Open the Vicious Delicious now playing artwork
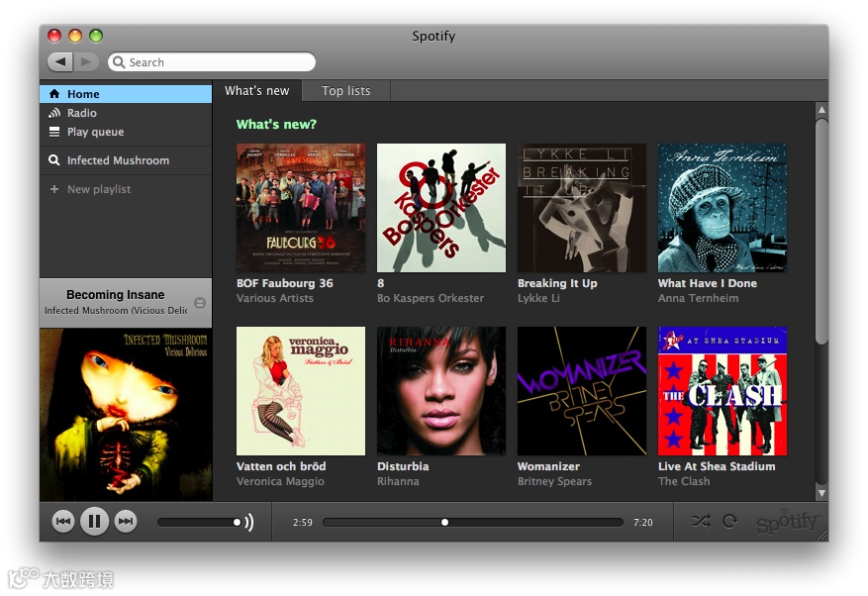 [x=126, y=415]
